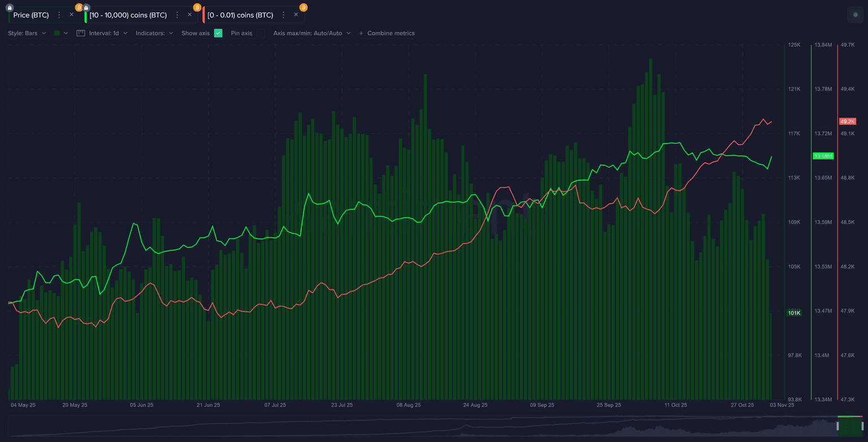868x442 pixels.
Task: Remove the Price (BTC) metric
Action: coord(71,15)
